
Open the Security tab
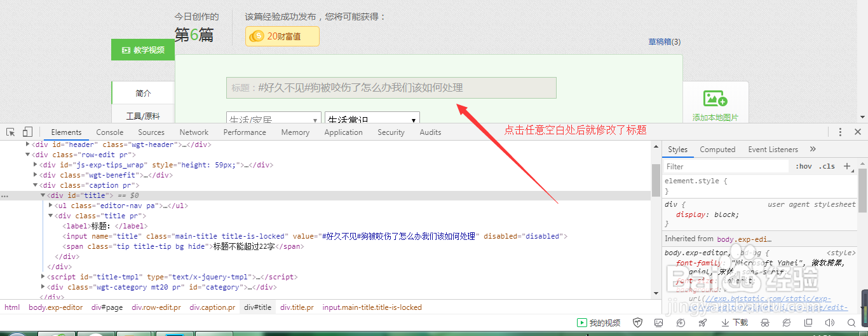point(391,132)
